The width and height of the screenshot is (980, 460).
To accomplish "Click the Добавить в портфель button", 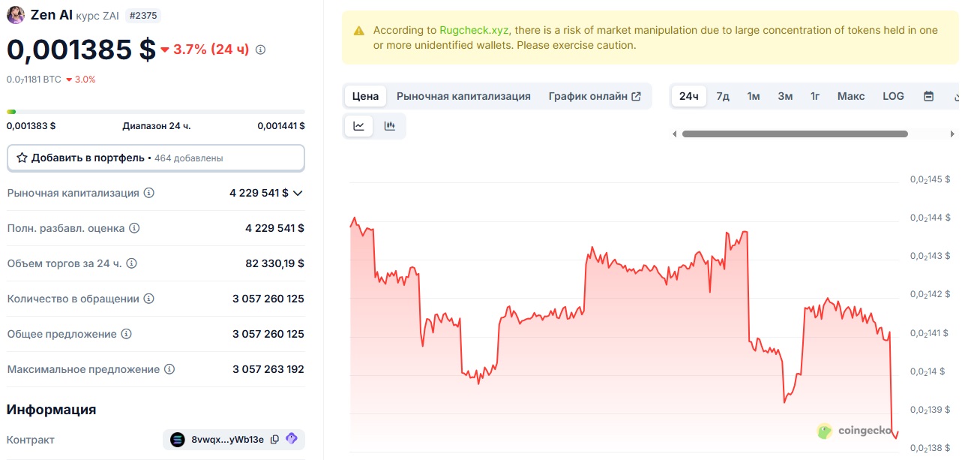I will click(x=156, y=158).
